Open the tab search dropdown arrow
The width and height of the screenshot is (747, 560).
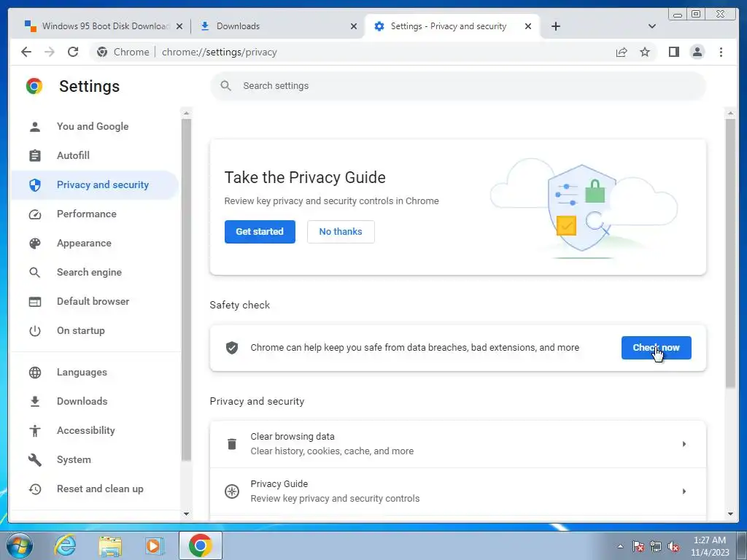pos(652,26)
